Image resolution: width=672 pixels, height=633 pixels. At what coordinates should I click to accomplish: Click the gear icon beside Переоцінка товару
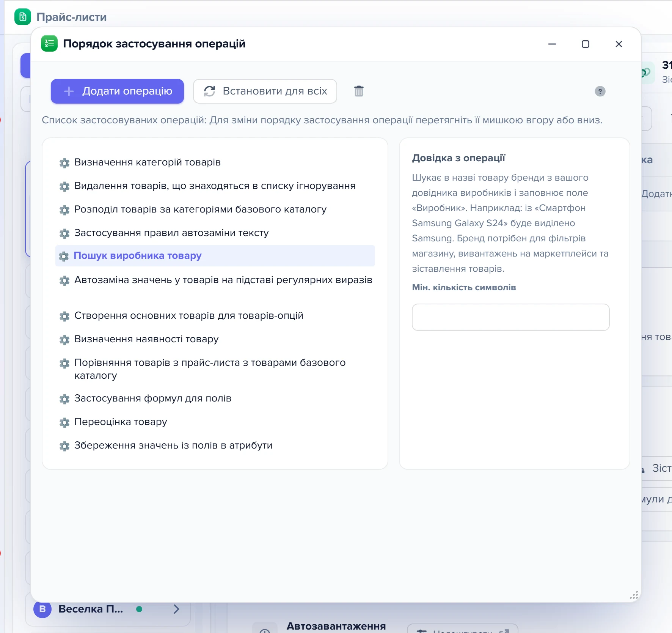(x=64, y=422)
